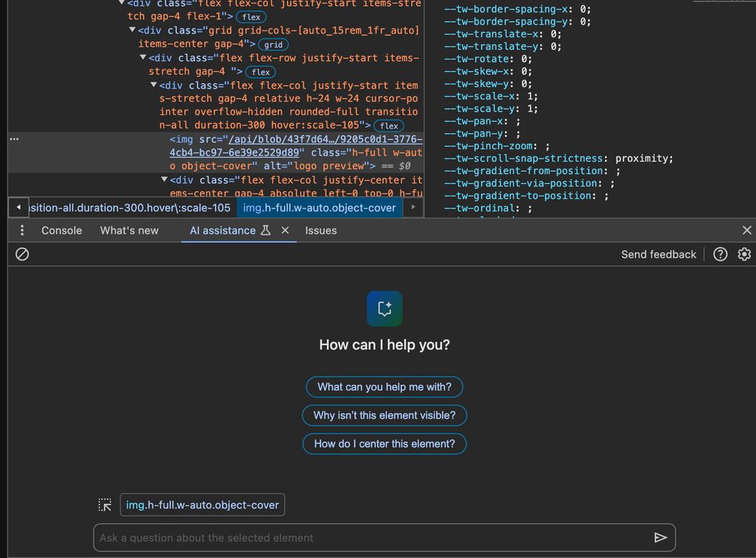756x558 pixels.
Task: Open the drawer three-dot menu beside Console
Action: click(x=22, y=231)
